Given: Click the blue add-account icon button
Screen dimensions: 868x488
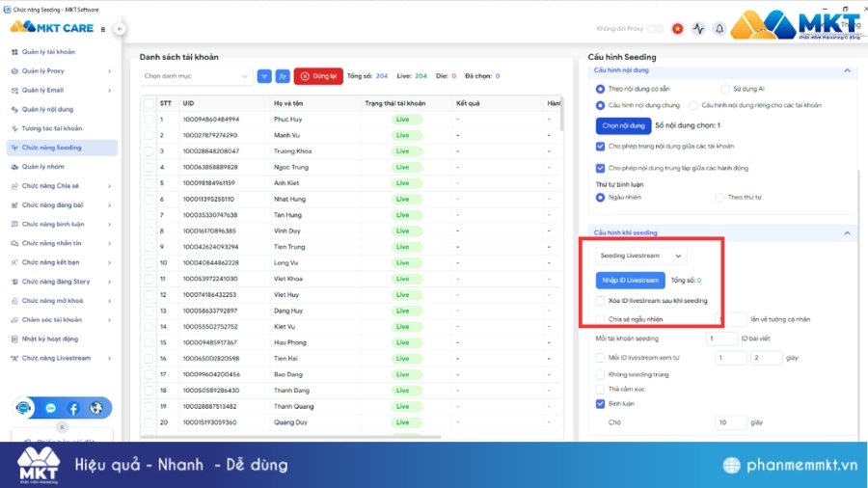Looking at the screenshot, I should pyautogui.click(x=283, y=76).
